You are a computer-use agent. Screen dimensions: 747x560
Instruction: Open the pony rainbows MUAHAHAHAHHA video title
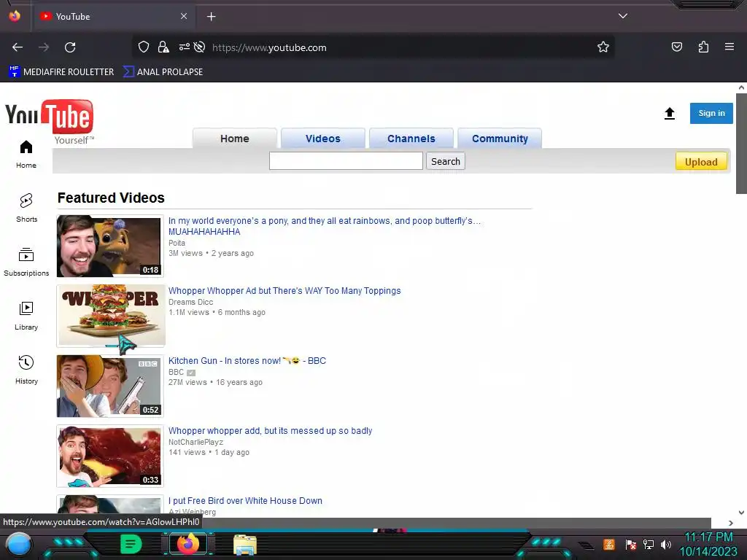click(x=325, y=226)
